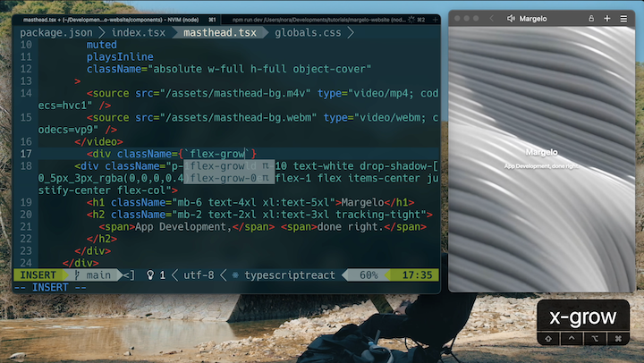Click the Margelo heading in the preview
This screenshot has width=644, height=363.
coord(541,152)
